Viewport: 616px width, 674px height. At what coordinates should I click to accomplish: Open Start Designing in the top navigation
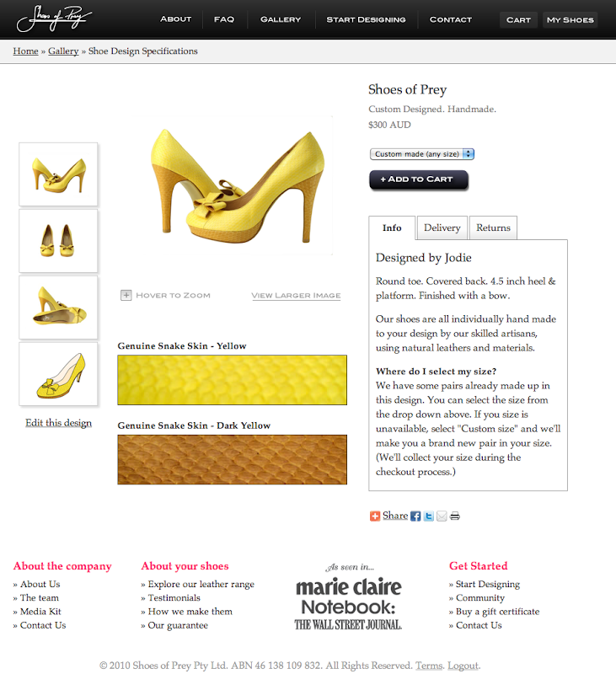click(366, 19)
